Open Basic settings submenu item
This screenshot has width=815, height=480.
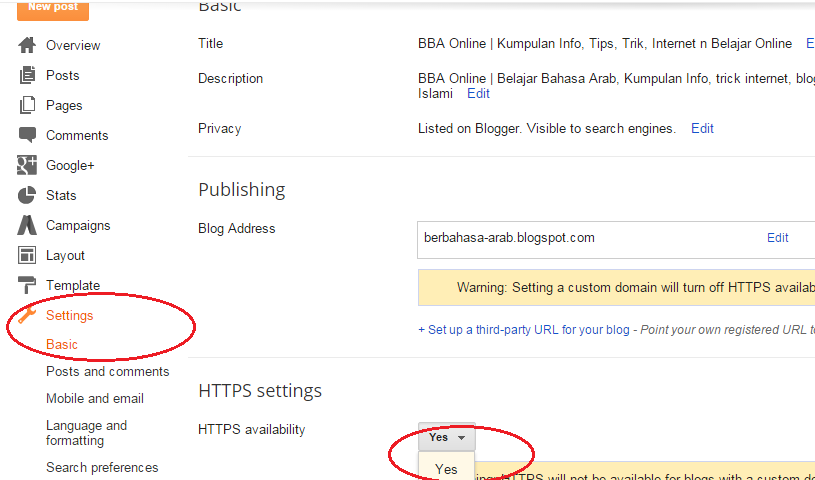click(x=62, y=344)
